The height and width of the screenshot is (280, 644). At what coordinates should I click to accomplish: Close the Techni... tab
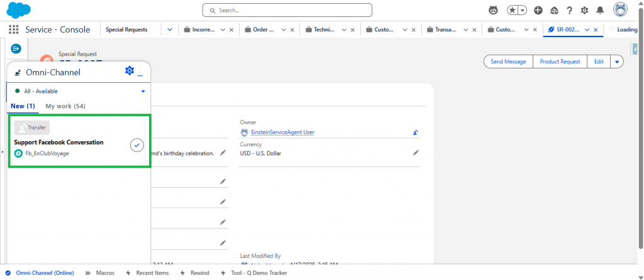click(353, 30)
